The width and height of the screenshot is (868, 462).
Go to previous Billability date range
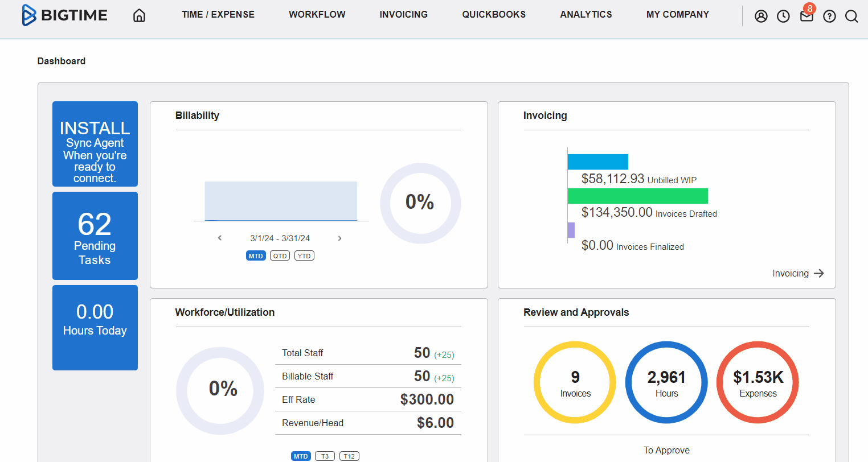point(220,238)
